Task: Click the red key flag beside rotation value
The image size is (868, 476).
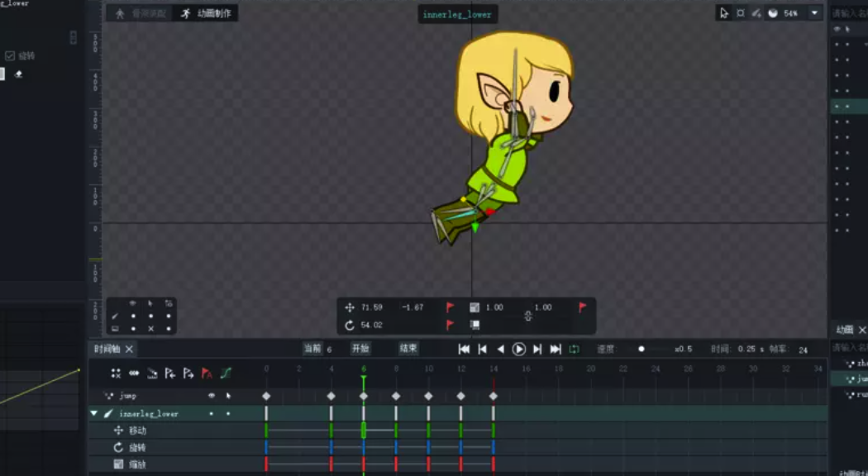Action: (x=450, y=325)
